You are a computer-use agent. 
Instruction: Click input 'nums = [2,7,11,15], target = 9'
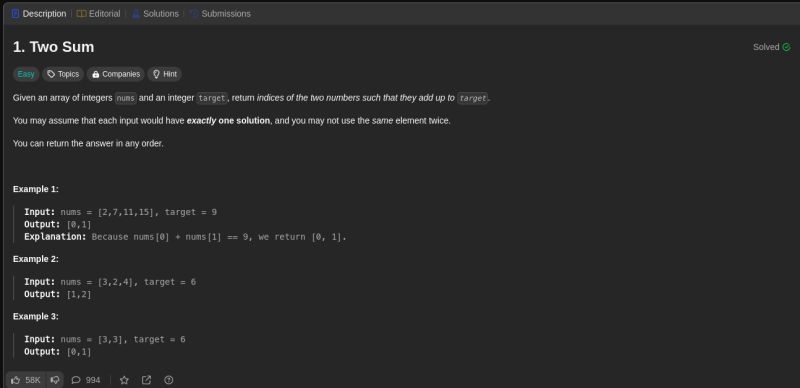click(x=139, y=212)
